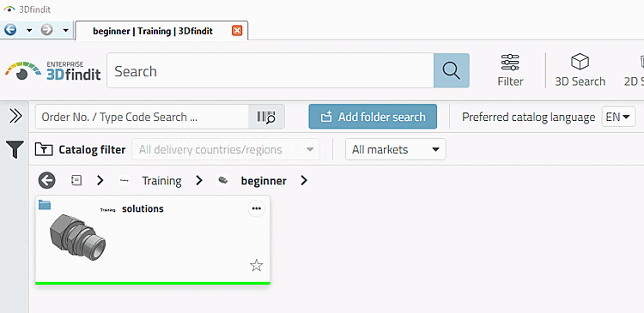Expand the chevron after catalog root icon

pyautogui.click(x=100, y=180)
